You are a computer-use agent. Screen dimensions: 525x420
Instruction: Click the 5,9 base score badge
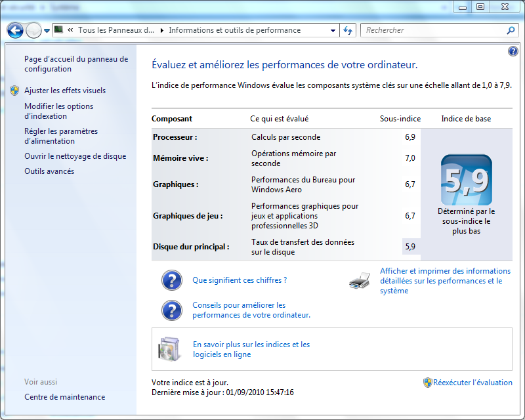467,180
